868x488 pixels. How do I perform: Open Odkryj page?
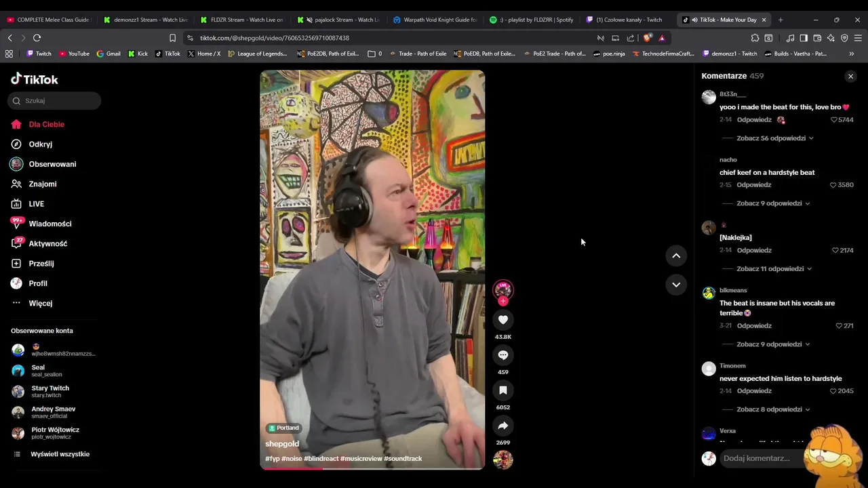tap(33, 144)
